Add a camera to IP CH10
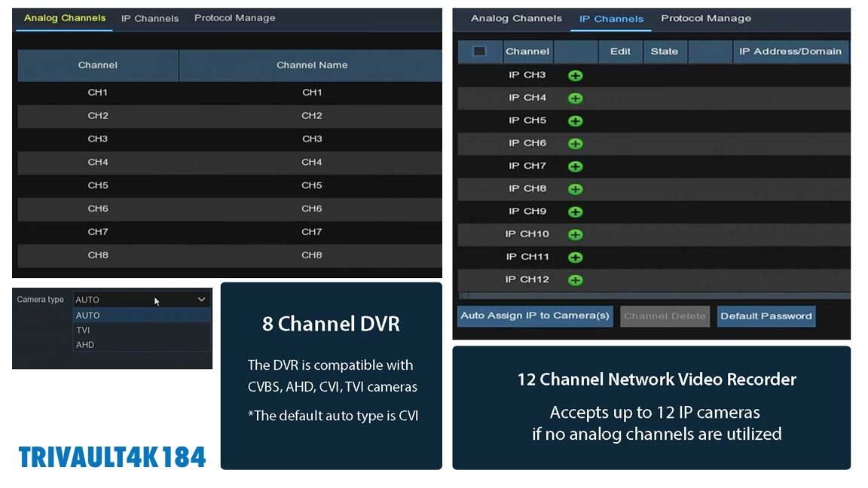868x488 pixels. tap(576, 234)
